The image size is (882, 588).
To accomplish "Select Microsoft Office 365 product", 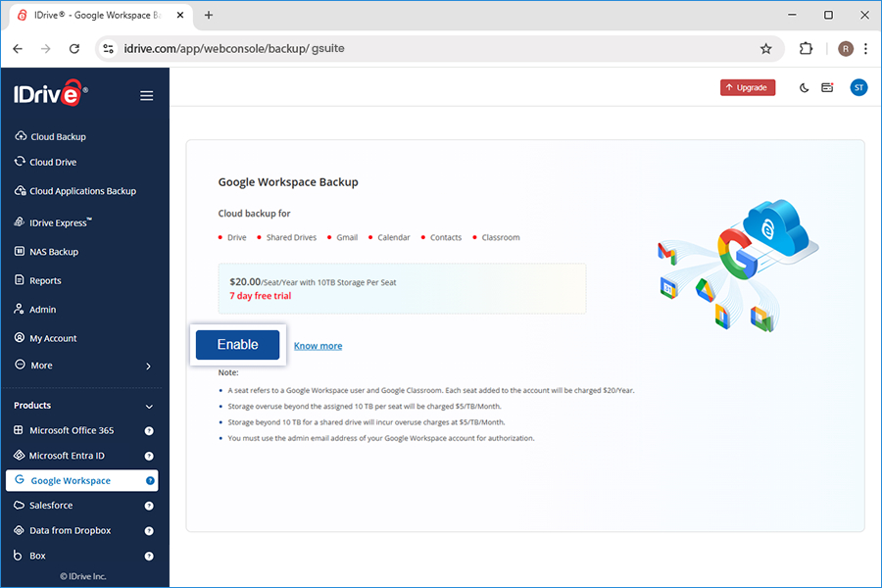I will (64, 430).
